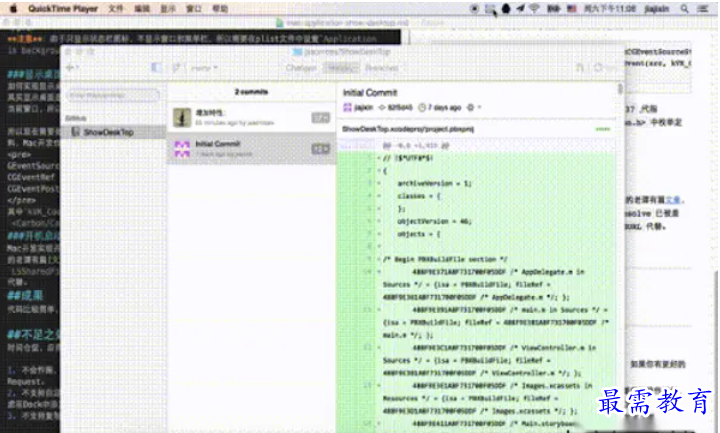Click the pull request icon in toolbar
Viewport: 720px width, 433px height.
tap(580, 68)
